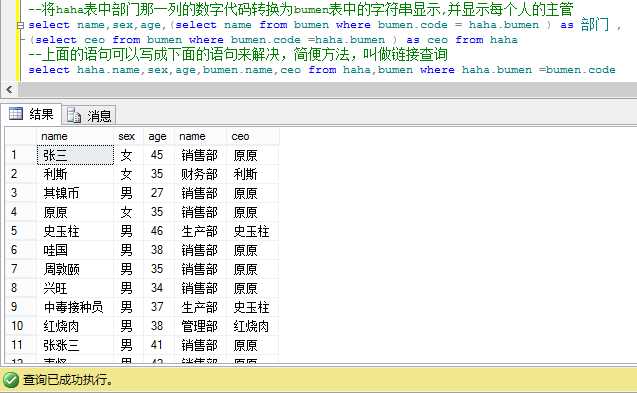637x393 pixels.
Task: Place cursor in last select haha.name query line
Action: click(322, 70)
